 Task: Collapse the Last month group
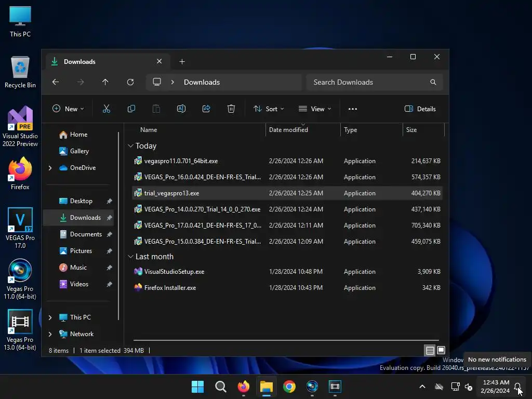tap(130, 257)
